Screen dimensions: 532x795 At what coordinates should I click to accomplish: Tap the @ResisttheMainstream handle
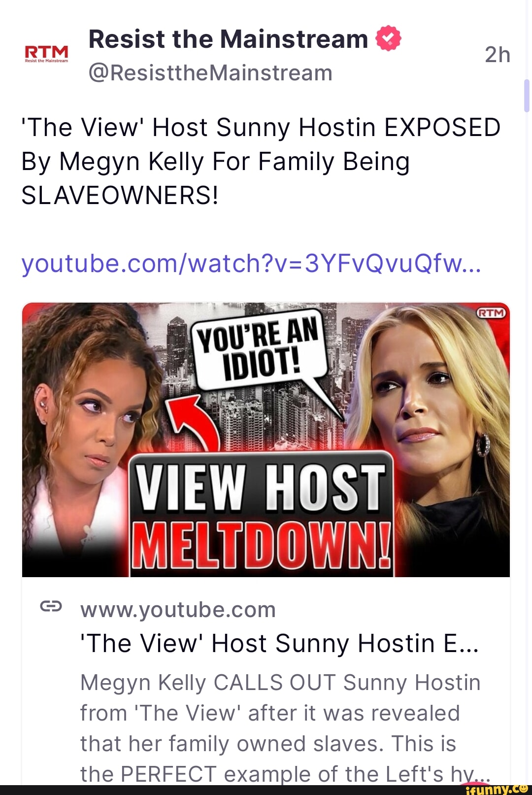click(210, 73)
